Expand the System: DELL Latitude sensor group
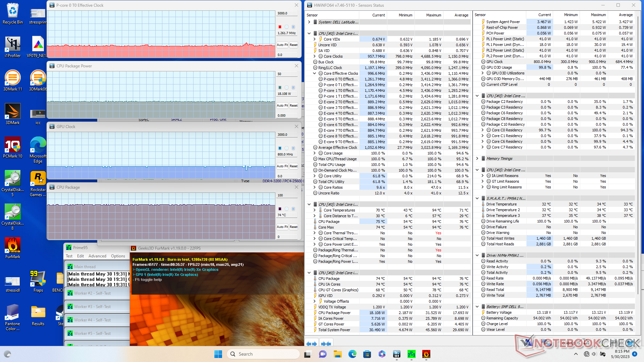Viewport: 644px width, 362px height. [309, 22]
